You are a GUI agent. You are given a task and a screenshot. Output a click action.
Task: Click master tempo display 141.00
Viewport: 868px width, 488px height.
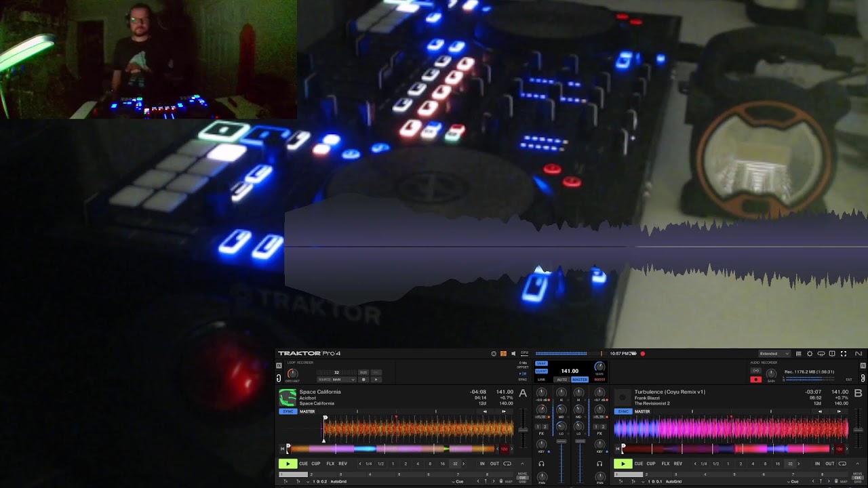pos(570,371)
